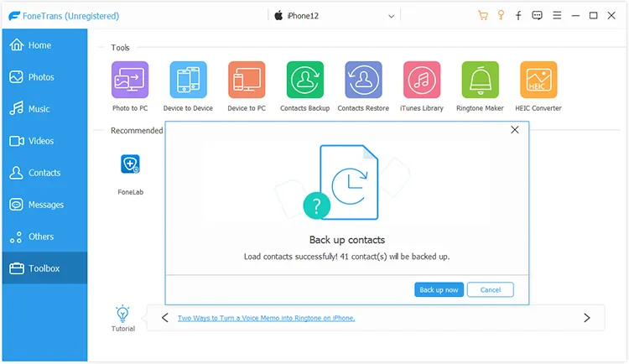Switch to the Music section

tap(44, 109)
